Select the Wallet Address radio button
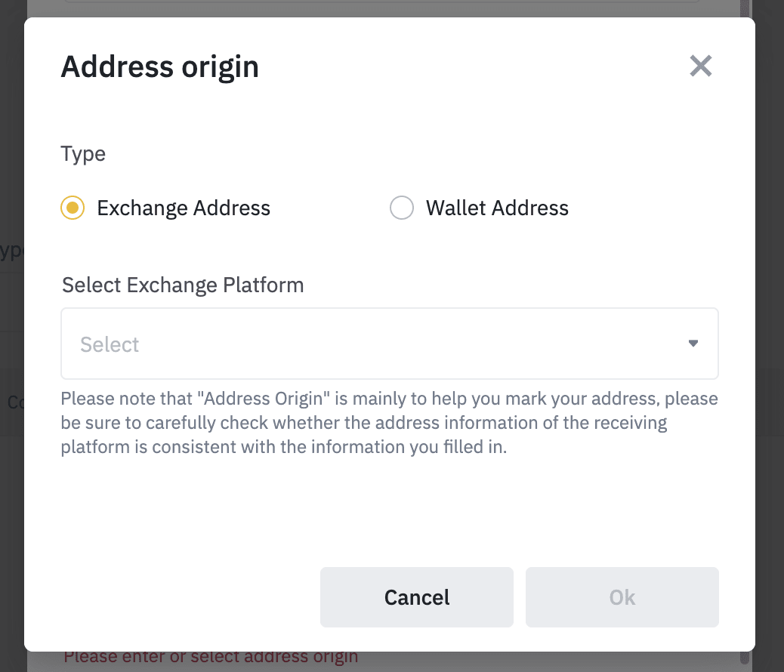 [402, 208]
